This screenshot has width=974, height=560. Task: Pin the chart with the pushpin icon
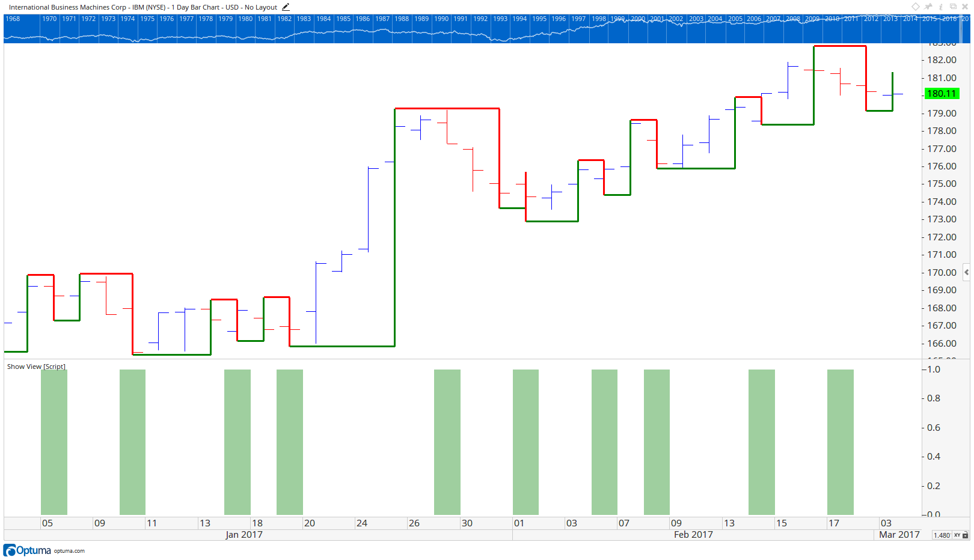tap(928, 7)
